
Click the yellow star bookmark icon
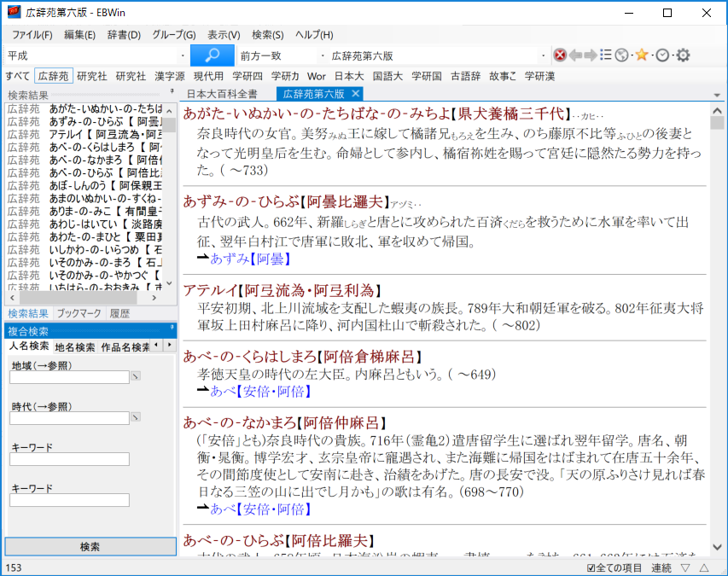coord(642,55)
